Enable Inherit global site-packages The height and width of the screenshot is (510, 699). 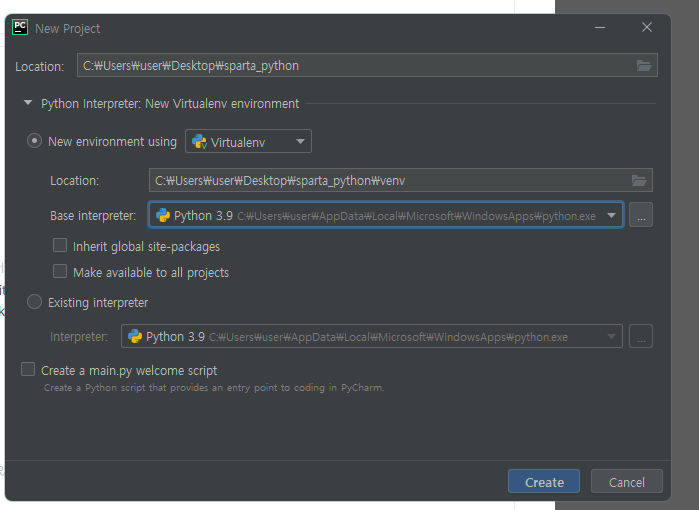pyautogui.click(x=60, y=245)
